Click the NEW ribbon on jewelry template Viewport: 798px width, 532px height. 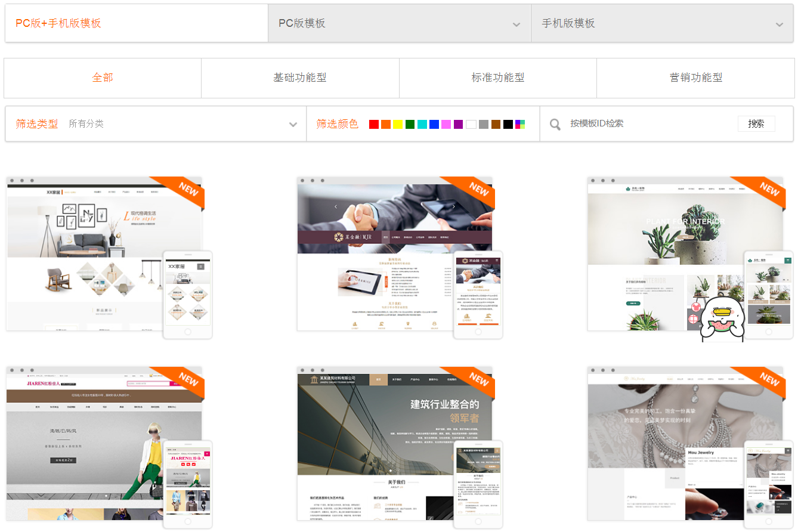768,380
